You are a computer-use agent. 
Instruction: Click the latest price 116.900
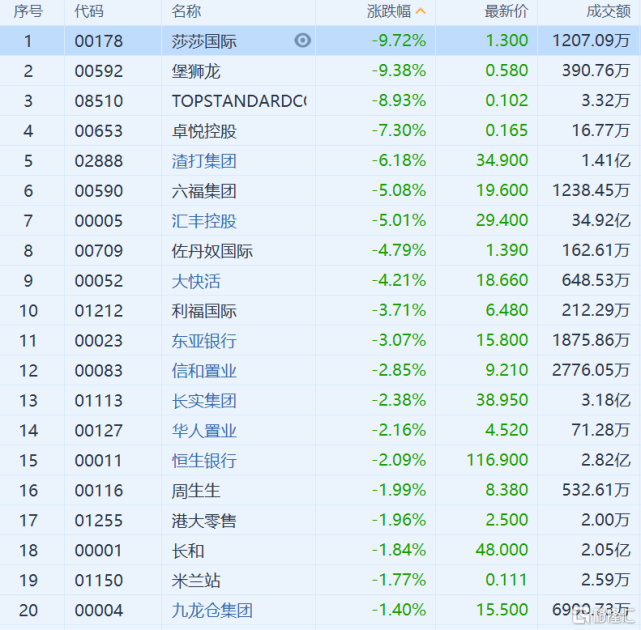pos(498,460)
